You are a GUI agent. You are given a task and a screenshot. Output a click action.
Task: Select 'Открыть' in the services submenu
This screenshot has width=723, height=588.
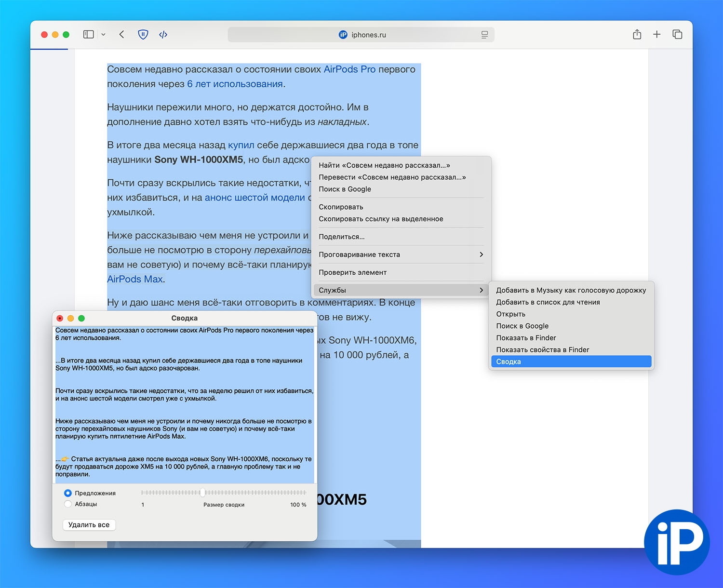(571, 314)
